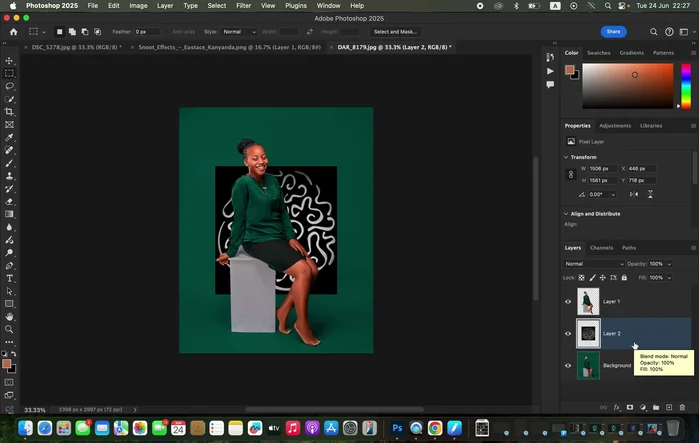Click the delete layer trash icon

click(684, 407)
